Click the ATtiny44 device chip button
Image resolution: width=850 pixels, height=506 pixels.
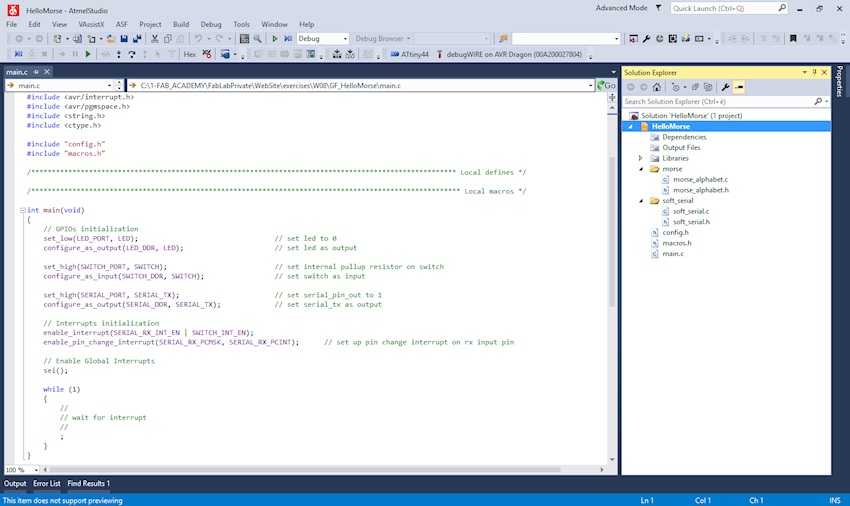[409, 54]
